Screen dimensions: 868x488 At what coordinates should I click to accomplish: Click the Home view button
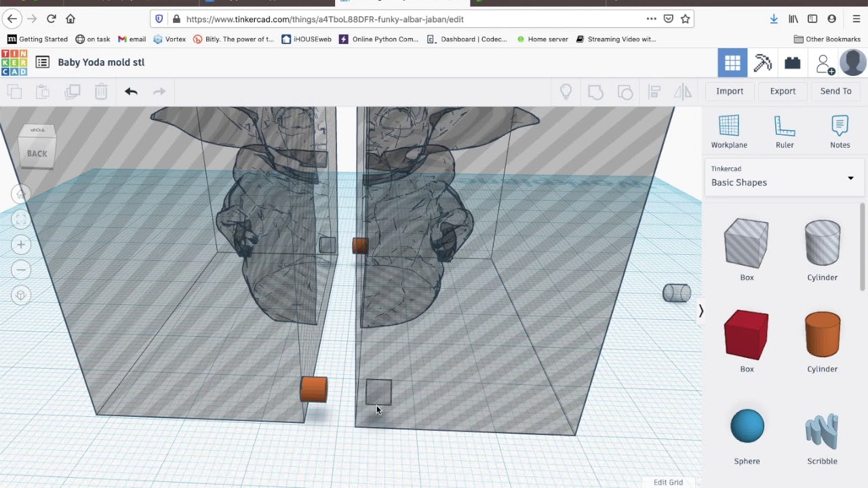tap(20, 195)
